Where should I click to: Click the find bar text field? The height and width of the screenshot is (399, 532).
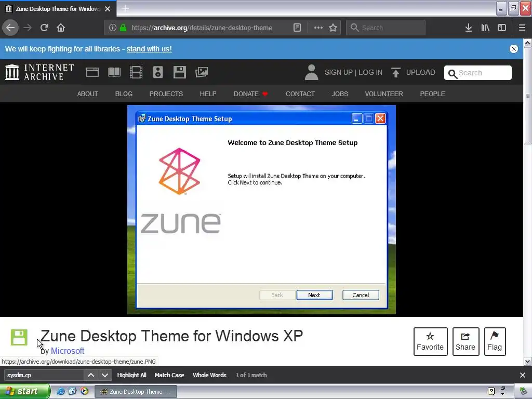pyautogui.click(x=44, y=375)
